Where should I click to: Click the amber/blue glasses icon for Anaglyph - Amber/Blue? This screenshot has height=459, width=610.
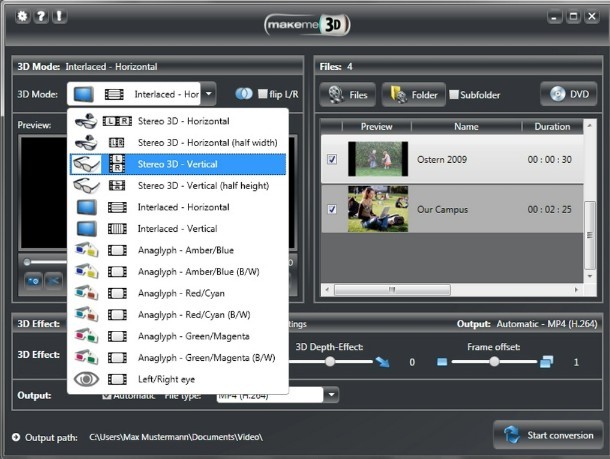[x=86, y=250]
